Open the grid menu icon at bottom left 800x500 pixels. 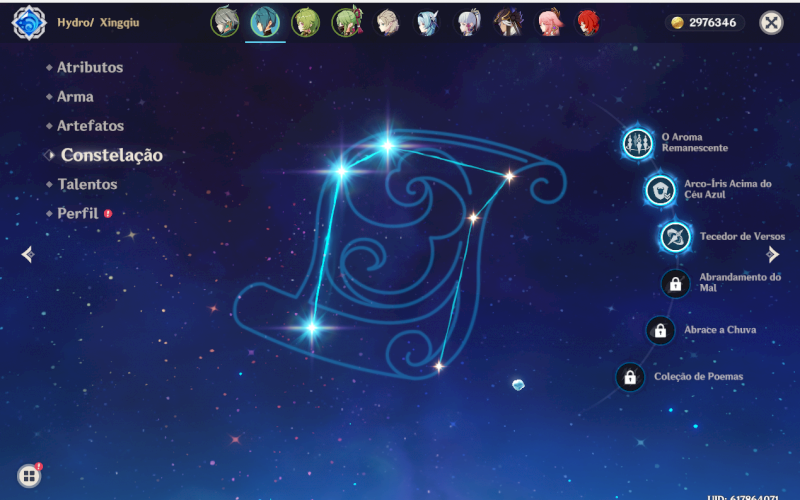(x=29, y=476)
